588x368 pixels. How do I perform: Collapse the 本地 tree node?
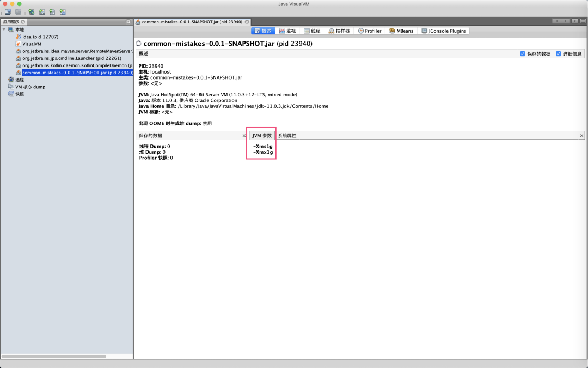[x=4, y=29]
